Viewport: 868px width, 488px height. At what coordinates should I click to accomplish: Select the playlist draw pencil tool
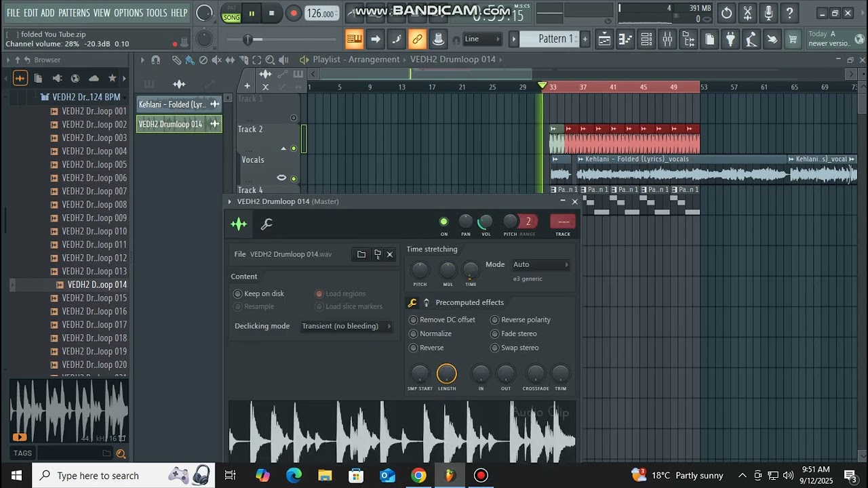click(x=176, y=60)
